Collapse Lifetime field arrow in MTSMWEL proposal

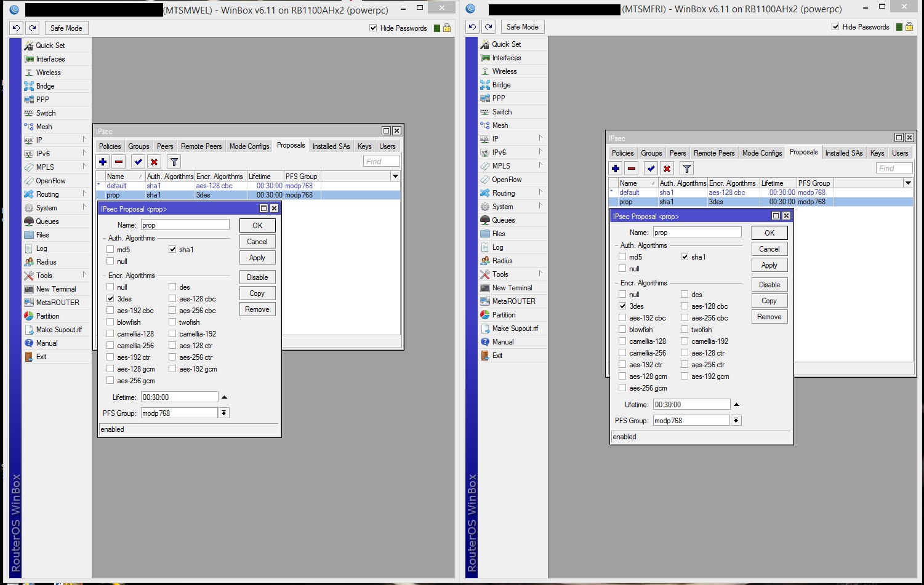(224, 397)
